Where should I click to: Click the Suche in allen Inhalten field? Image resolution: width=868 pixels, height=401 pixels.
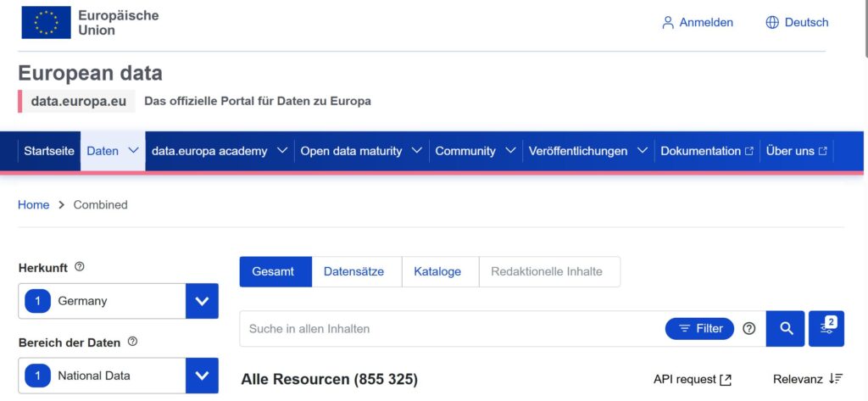tap(449, 328)
